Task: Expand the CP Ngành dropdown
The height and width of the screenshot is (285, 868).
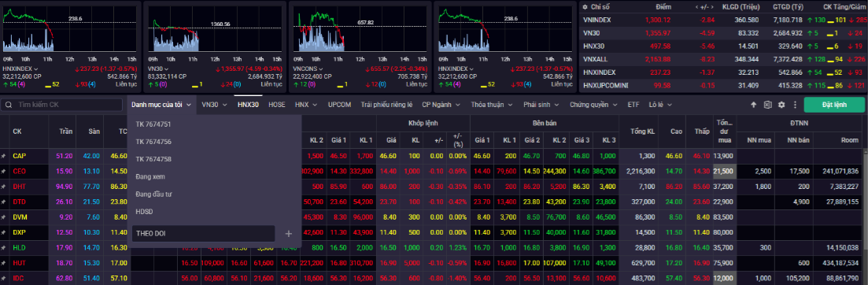Action: 440,105
